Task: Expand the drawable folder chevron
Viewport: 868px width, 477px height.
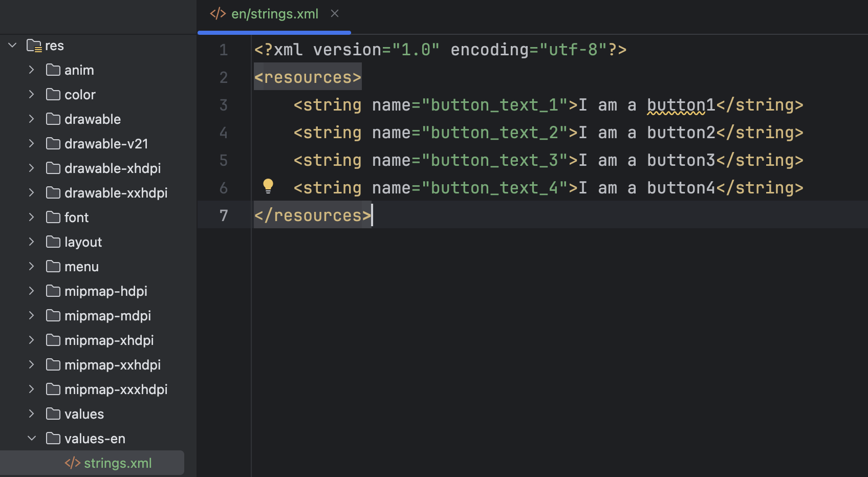Action: point(32,119)
